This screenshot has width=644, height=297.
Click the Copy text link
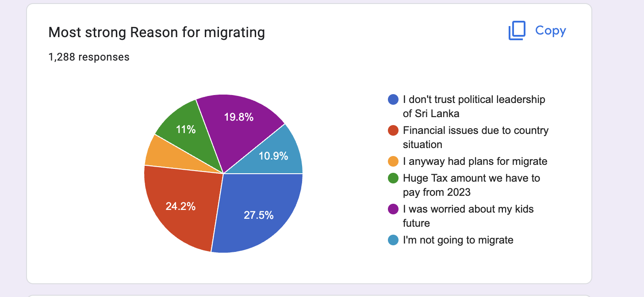point(550,30)
